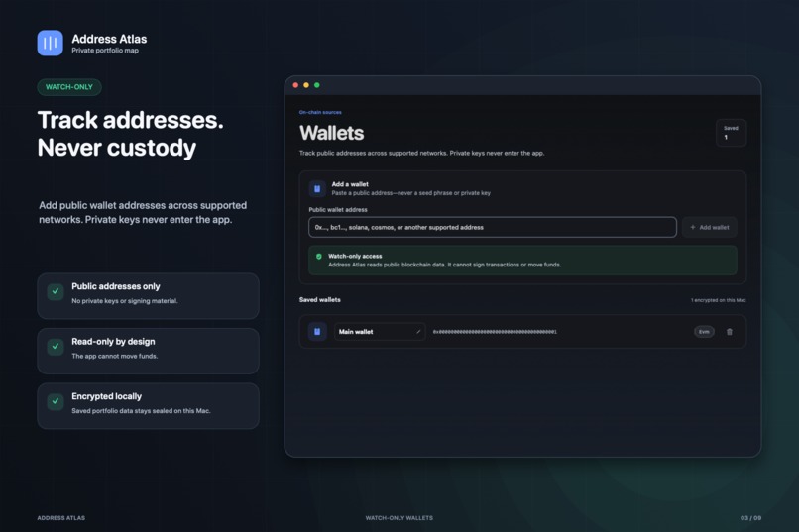Click the checkmark icon for Read-only by design

[56, 347]
